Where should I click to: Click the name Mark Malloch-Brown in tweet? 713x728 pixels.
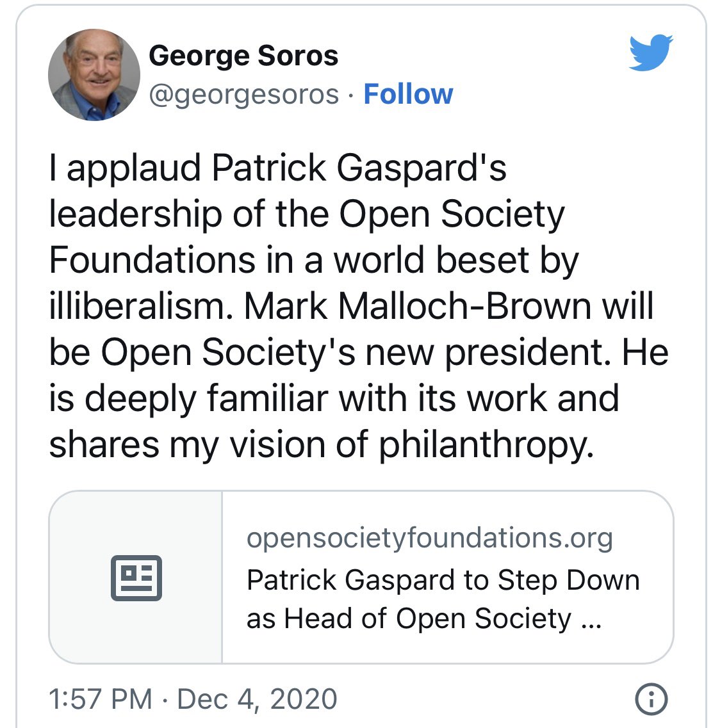pos(417,307)
